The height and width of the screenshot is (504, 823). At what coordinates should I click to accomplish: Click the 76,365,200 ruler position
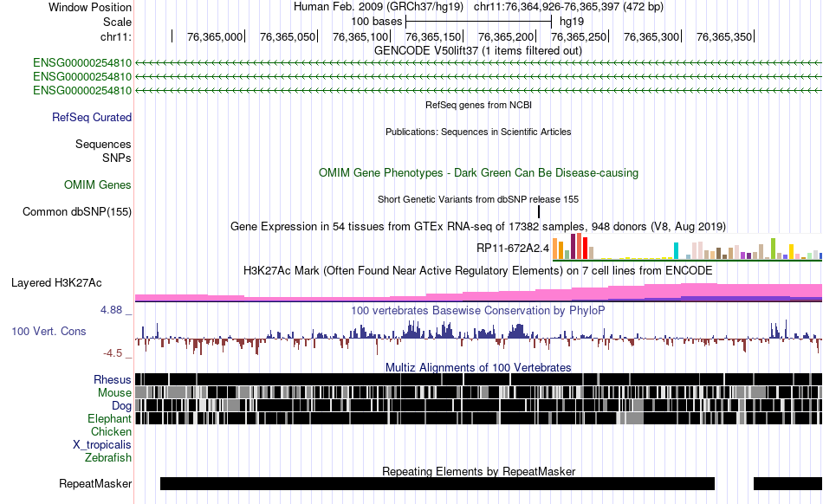(506, 36)
